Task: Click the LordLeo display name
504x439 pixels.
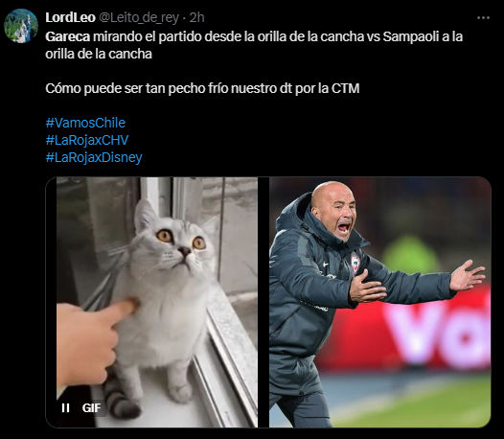Action: [70, 17]
